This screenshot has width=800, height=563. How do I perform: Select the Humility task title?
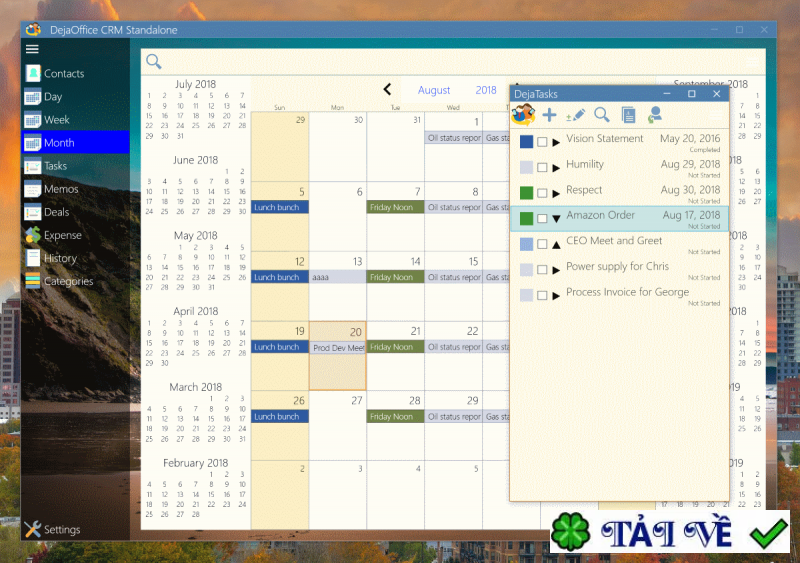coord(585,164)
